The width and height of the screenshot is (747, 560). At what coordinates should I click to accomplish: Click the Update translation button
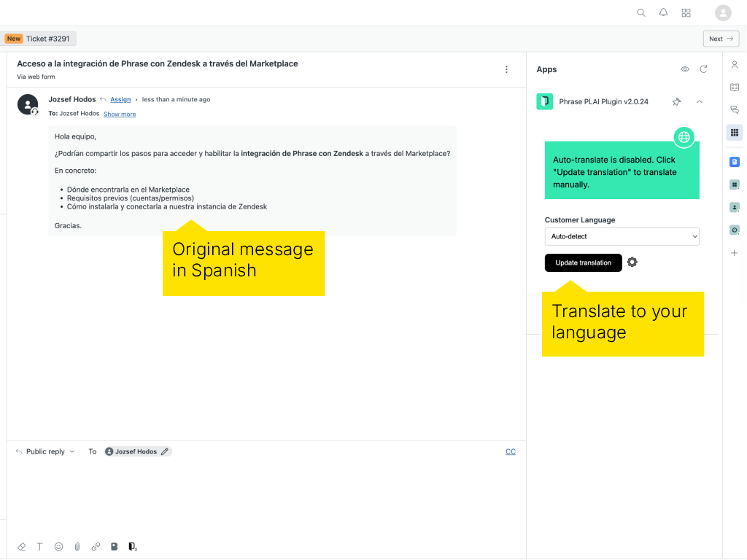(583, 262)
